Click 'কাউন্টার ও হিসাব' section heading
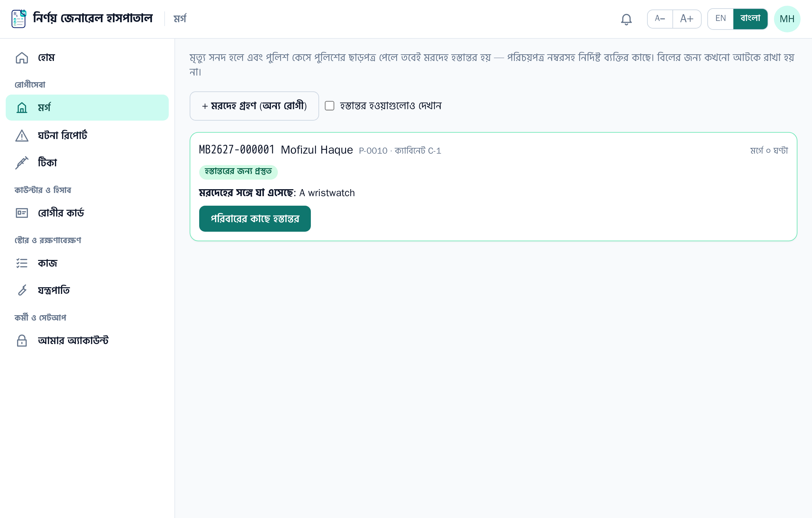The width and height of the screenshot is (812, 518). (x=43, y=190)
